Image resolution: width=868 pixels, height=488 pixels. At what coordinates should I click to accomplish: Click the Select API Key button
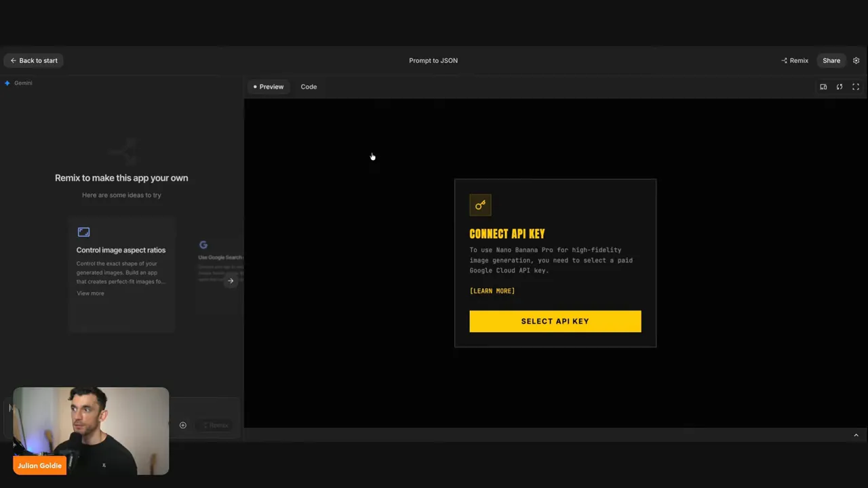pyautogui.click(x=555, y=321)
